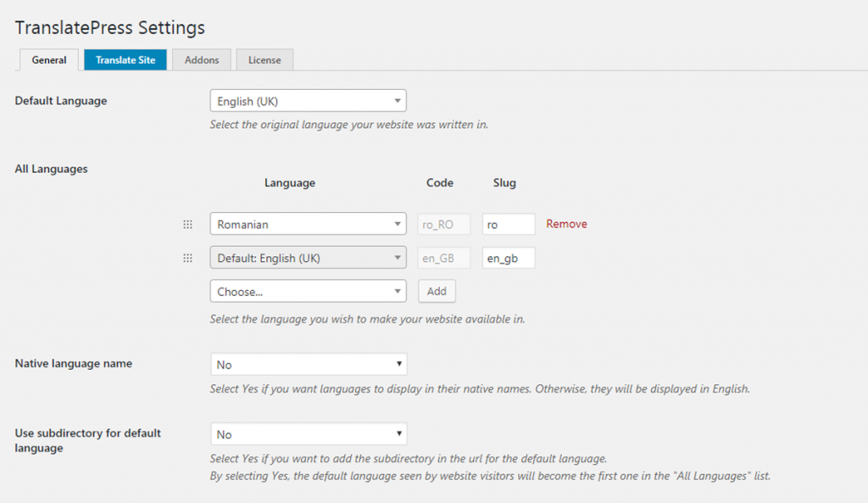Open the Default: English (UK) dropdown
Image resolution: width=868 pixels, height=503 pixels.
[309, 258]
